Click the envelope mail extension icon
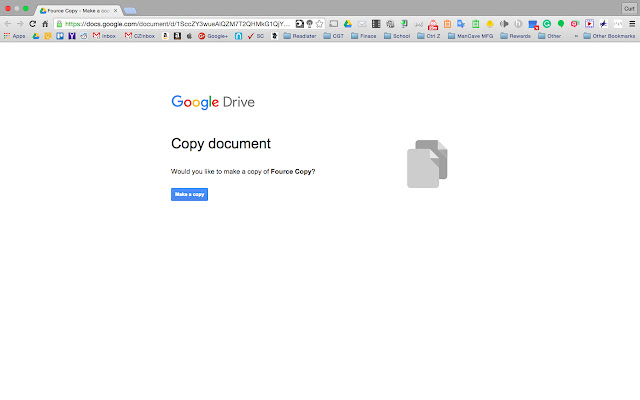The height and width of the screenshot is (400, 640). tap(362, 24)
